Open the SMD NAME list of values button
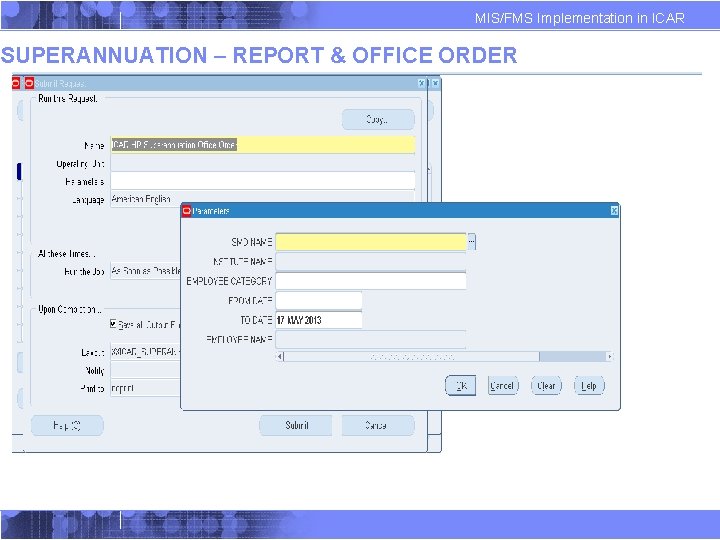The width and height of the screenshot is (720, 540). click(x=472, y=242)
